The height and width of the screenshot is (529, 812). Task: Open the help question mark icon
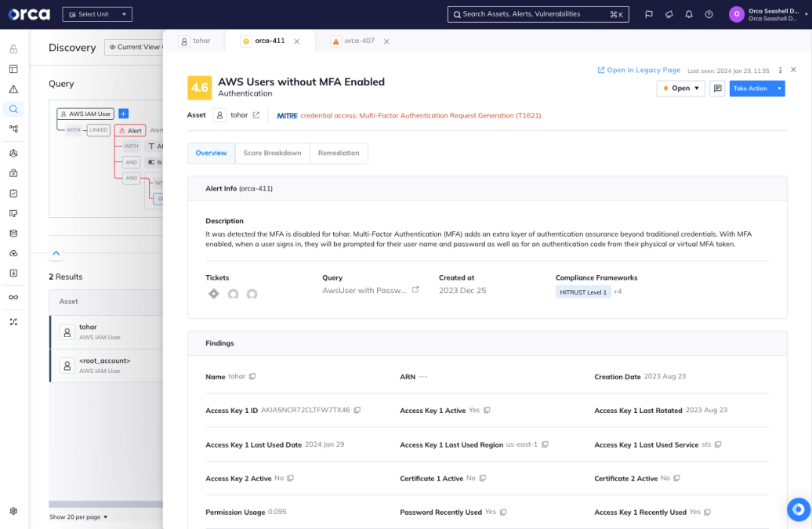(709, 14)
